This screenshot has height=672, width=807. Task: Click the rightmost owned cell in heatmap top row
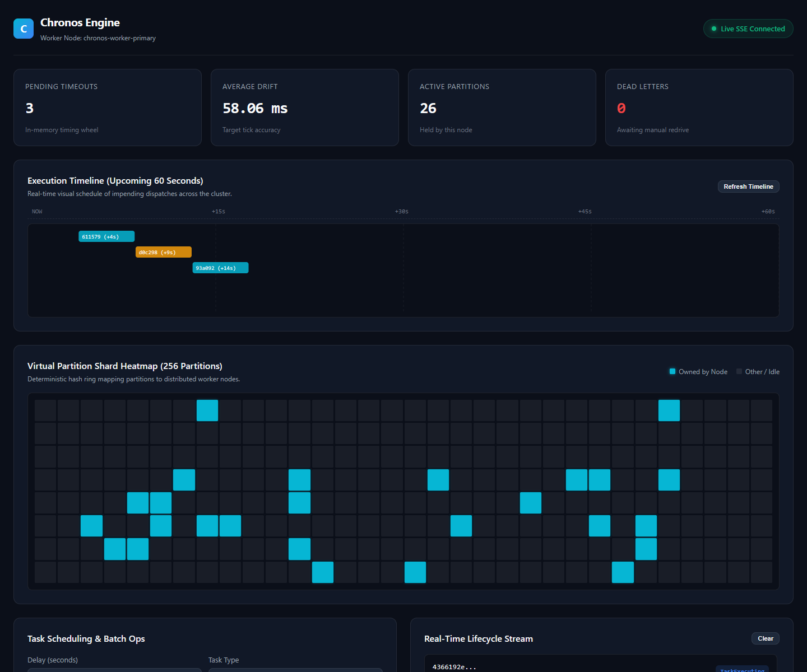[x=669, y=410]
